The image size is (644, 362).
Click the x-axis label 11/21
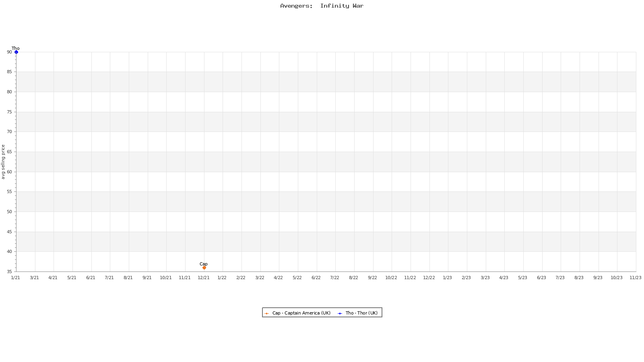185,278
